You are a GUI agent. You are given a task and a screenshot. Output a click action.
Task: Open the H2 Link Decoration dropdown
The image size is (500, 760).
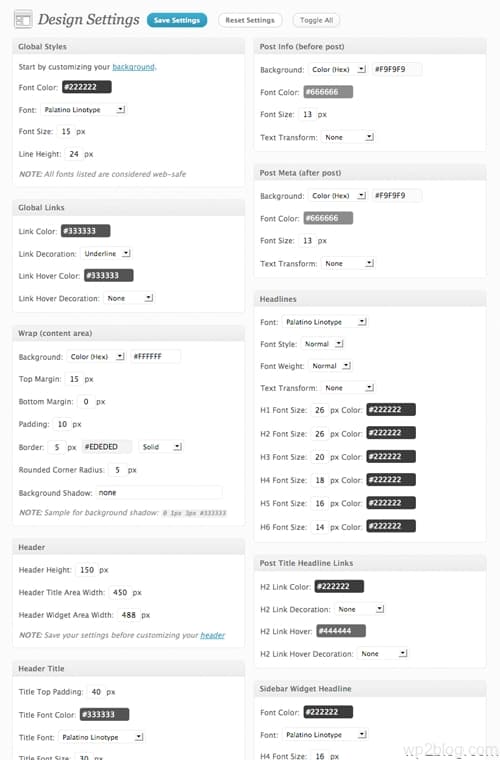[359, 609]
